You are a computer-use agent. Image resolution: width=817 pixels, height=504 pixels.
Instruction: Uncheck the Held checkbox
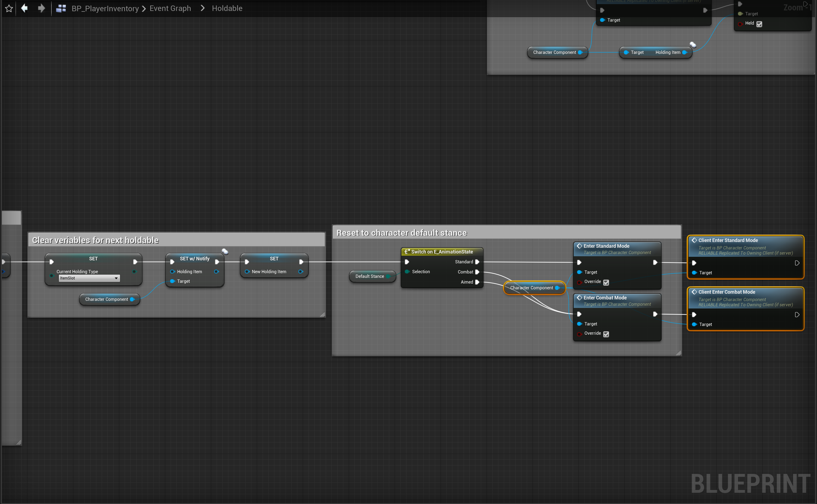tap(759, 24)
